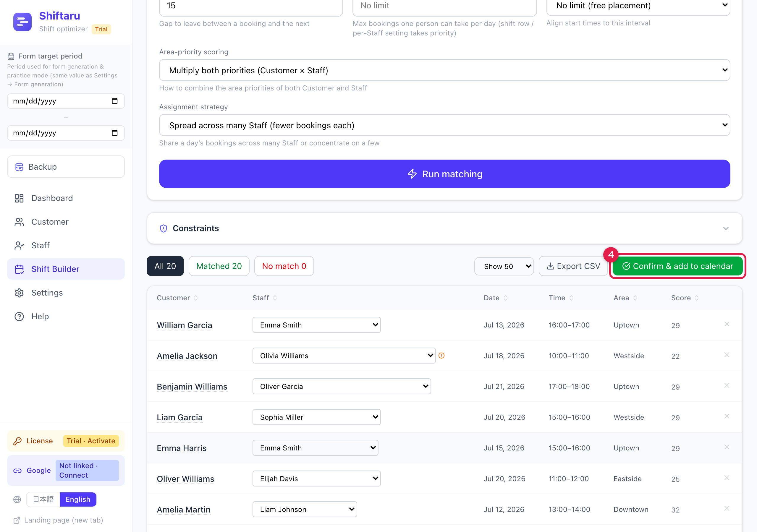
Task: Remove the Amelia Jackson row
Action: click(x=727, y=355)
